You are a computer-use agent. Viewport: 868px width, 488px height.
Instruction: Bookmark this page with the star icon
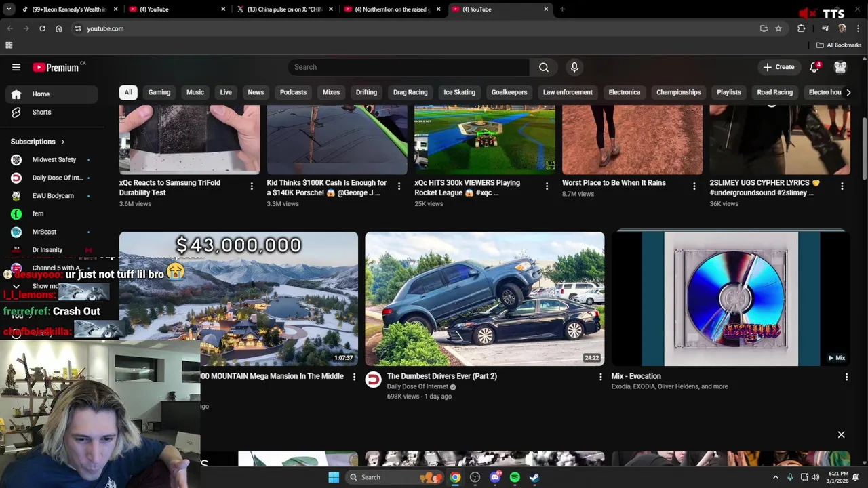coord(778,28)
